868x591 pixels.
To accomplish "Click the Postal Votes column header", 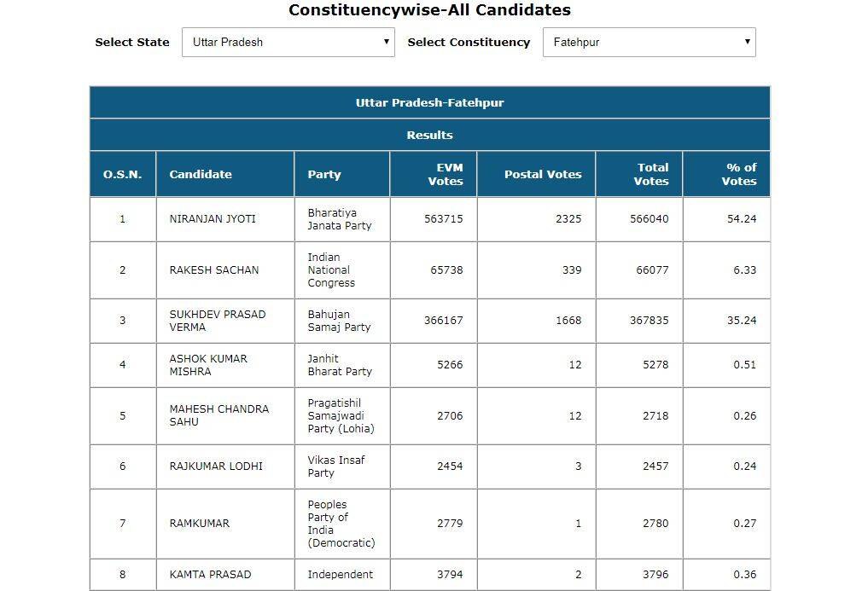I will (543, 174).
